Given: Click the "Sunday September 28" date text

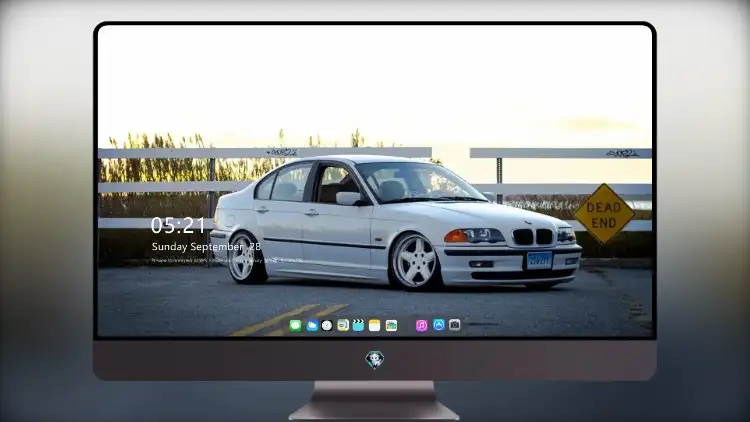Looking at the screenshot, I should 206,247.
